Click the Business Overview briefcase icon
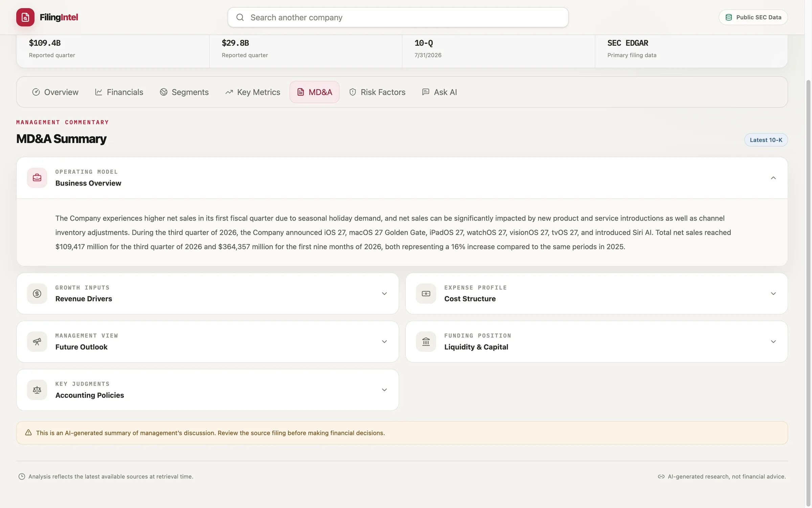The image size is (812, 508). 37,178
